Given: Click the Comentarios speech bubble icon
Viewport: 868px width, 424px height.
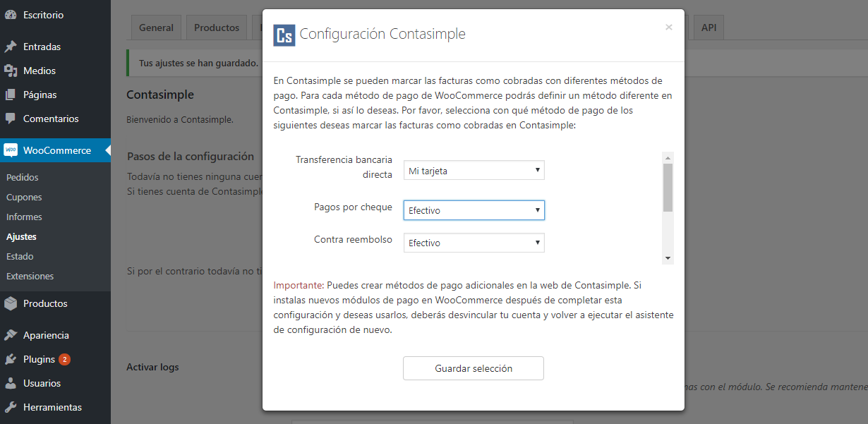Looking at the screenshot, I should (11, 119).
